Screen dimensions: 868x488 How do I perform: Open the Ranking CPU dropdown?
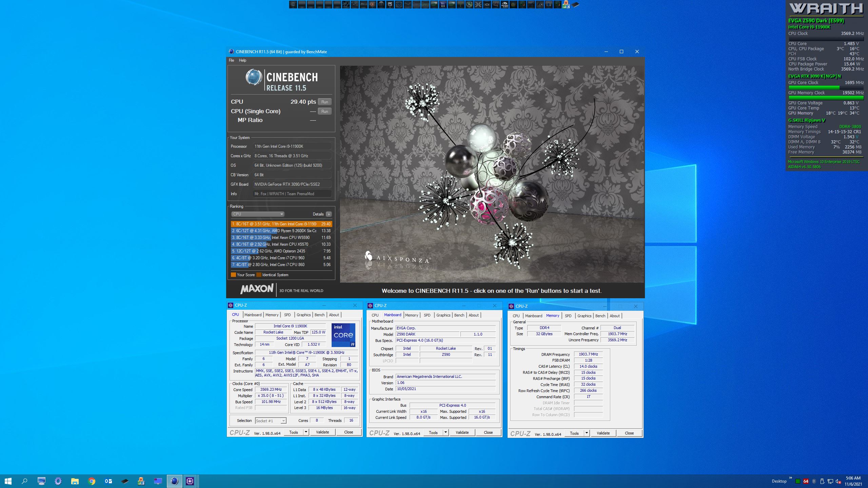coord(258,214)
